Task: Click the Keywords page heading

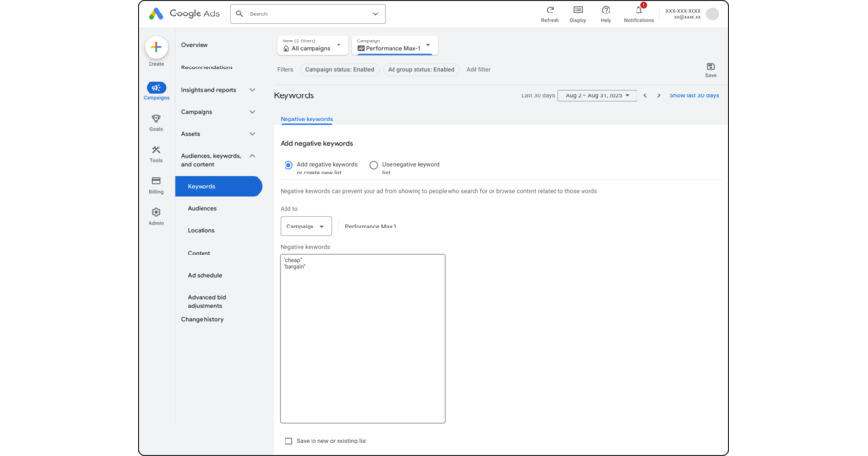Action: pyautogui.click(x=294, y=95)
